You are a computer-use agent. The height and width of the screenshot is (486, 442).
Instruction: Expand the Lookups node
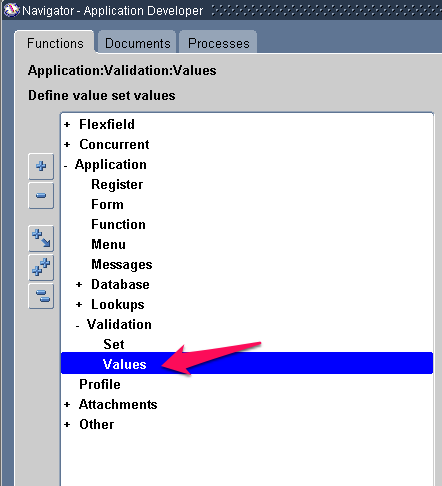coord(79,305)
